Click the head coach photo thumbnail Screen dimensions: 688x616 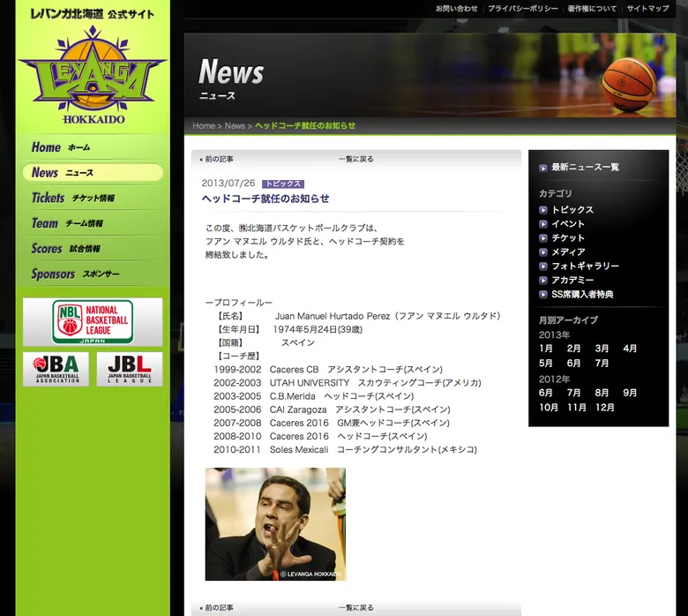point(275,524)
